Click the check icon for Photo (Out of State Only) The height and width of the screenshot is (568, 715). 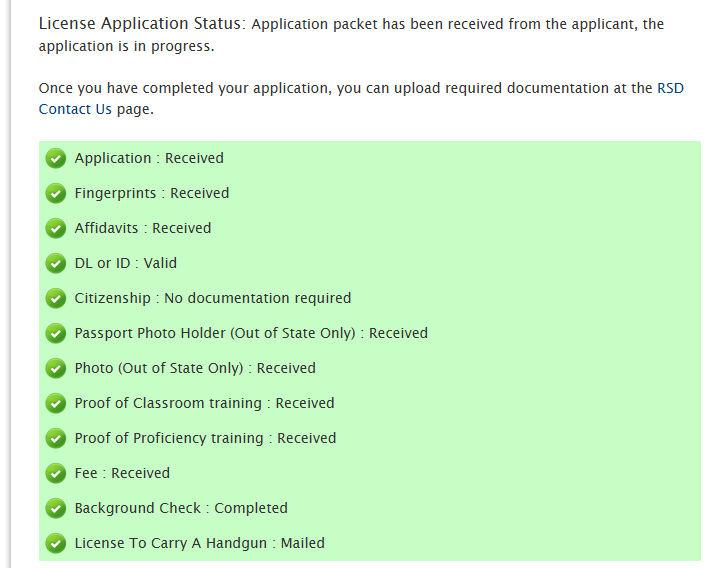(x=56, y=368)
